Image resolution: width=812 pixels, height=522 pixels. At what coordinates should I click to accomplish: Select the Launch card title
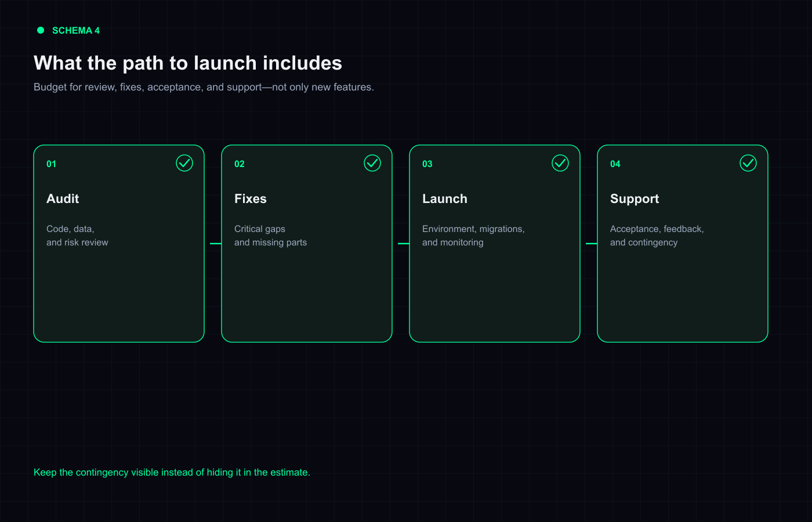(445, 199)
